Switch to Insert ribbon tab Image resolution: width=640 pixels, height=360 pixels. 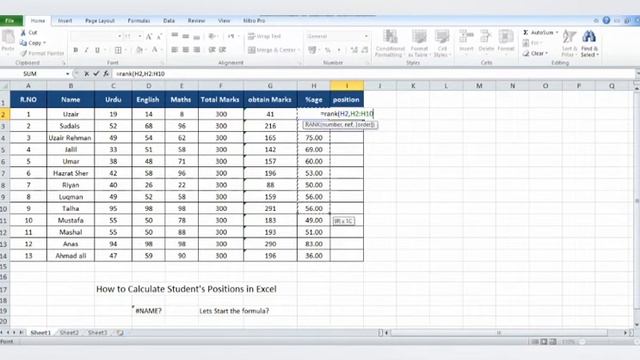click(64, 20)
